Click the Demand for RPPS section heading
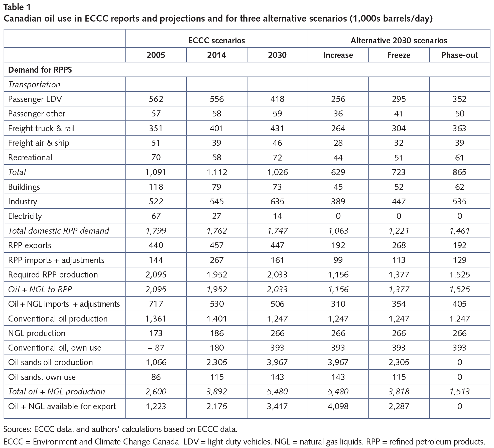This screenshot has width=494, height=448. 40,70
